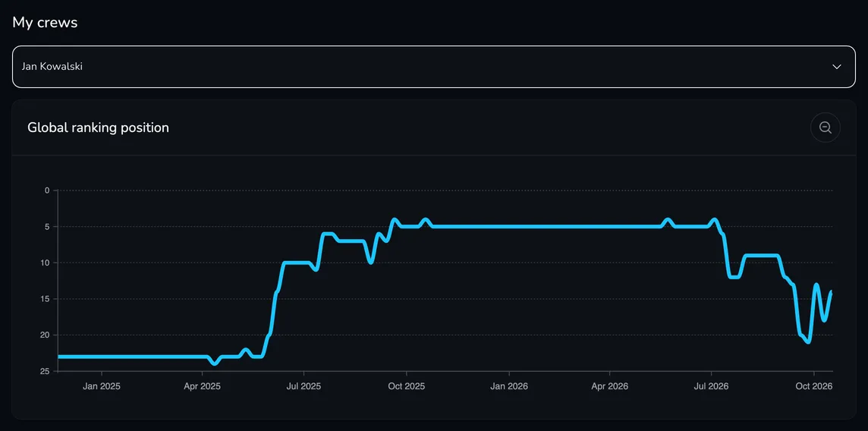Click the '25' y-axis value
Viewport: 868px width, 431px height.
46,371
